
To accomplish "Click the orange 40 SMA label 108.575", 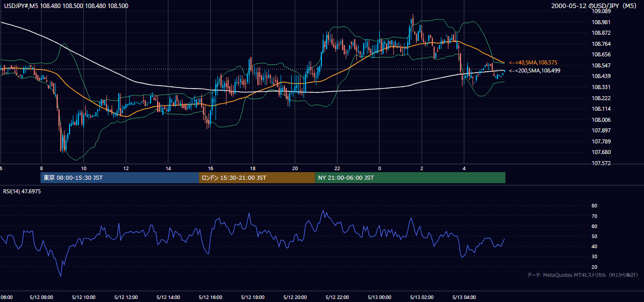I will [x=533, y=62].
